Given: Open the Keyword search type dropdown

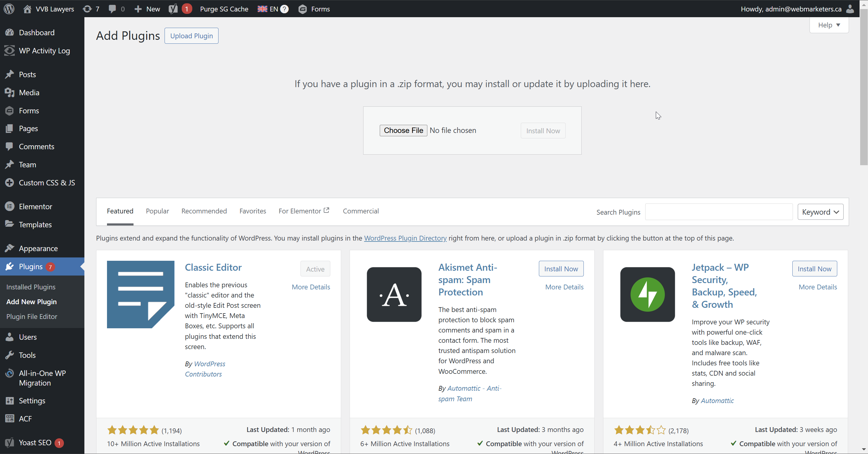Looking at the screenshot, I should click(820, 212).
